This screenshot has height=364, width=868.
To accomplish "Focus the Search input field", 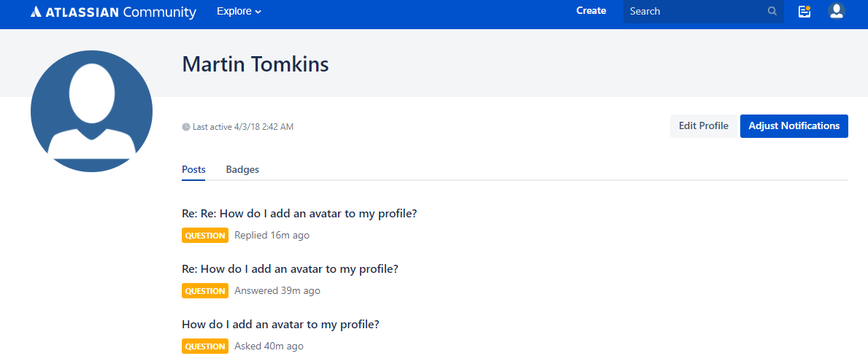I will pyautogui.click(x=694, y=12).
